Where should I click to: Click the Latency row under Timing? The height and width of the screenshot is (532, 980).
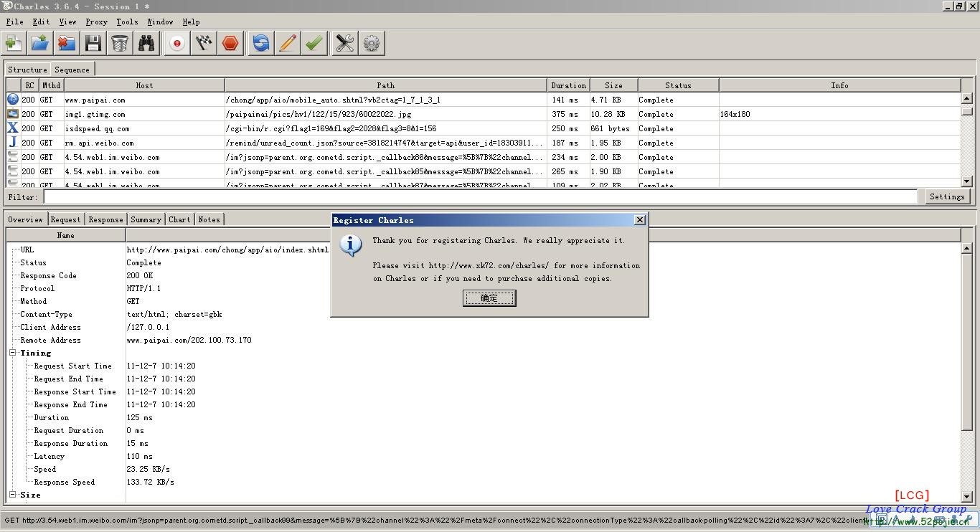tap(484, 456)
